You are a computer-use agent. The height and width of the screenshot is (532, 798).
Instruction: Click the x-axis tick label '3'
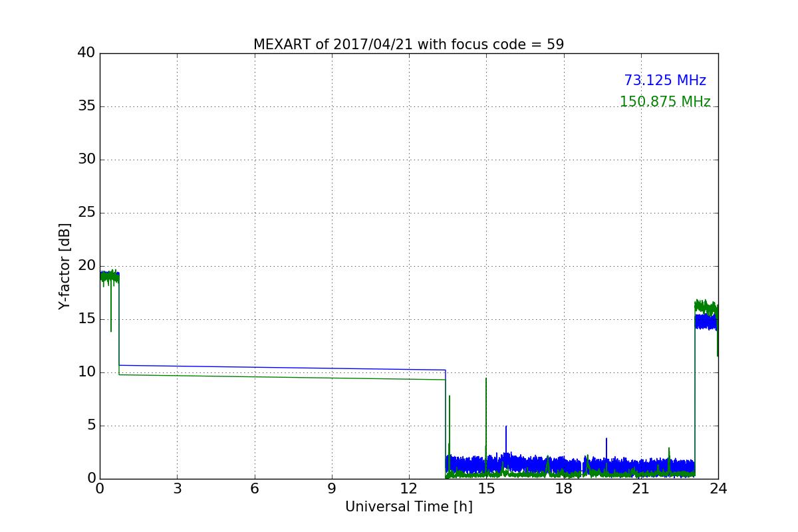coord(177,488)
